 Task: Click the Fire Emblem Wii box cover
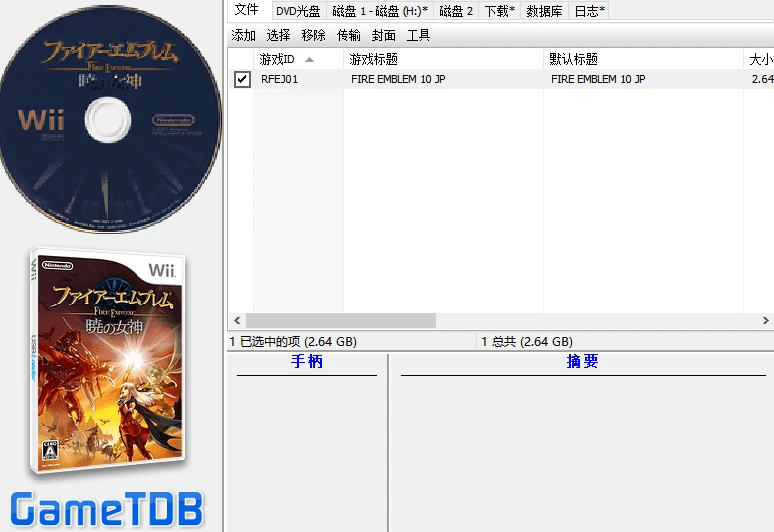[x=107, y=362]
